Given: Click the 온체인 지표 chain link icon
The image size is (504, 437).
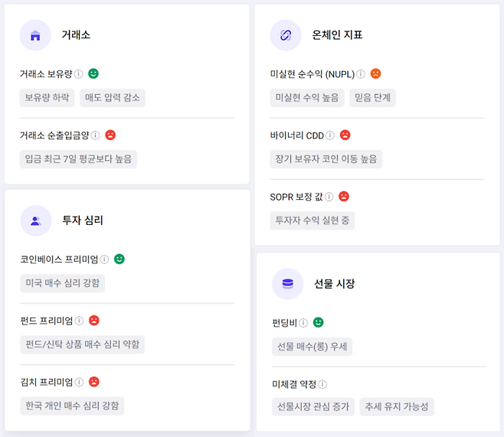Looking at the screenshot, I should pyautogui.click(x=286, y=35).
